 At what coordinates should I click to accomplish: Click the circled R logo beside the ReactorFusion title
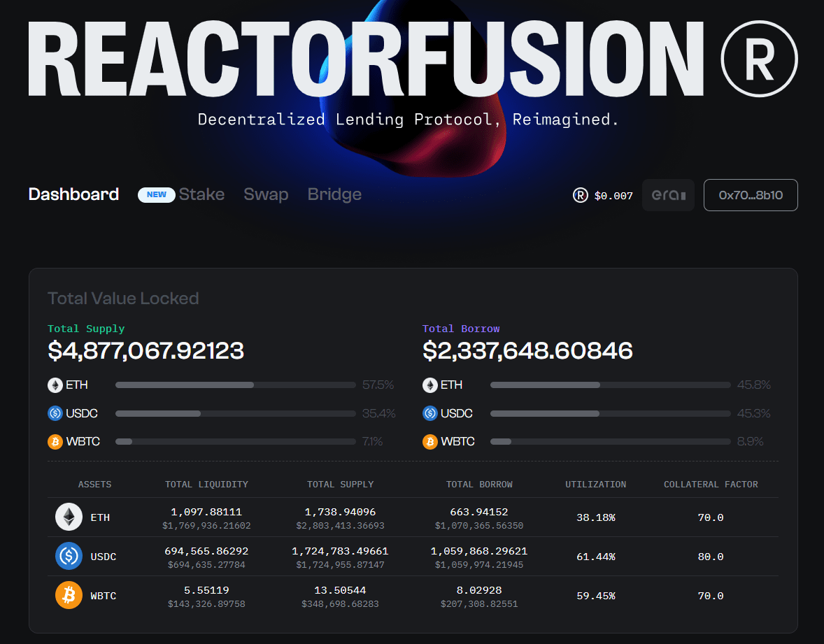759,59
